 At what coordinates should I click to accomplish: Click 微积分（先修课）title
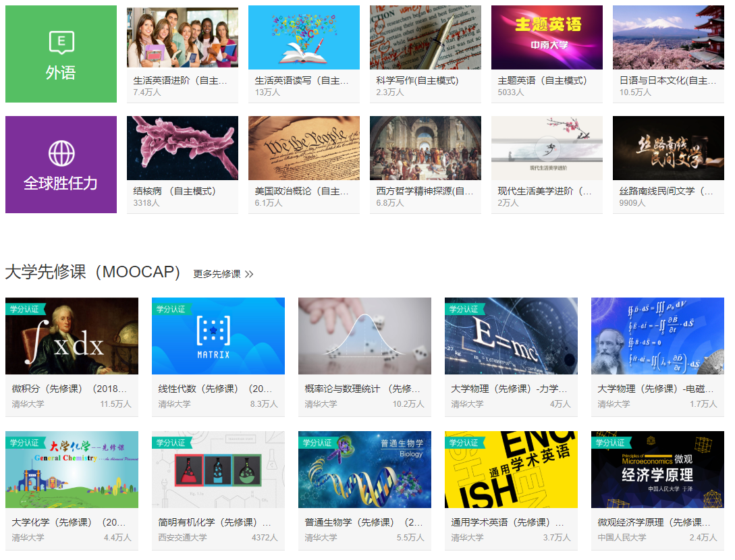point(70,389)
